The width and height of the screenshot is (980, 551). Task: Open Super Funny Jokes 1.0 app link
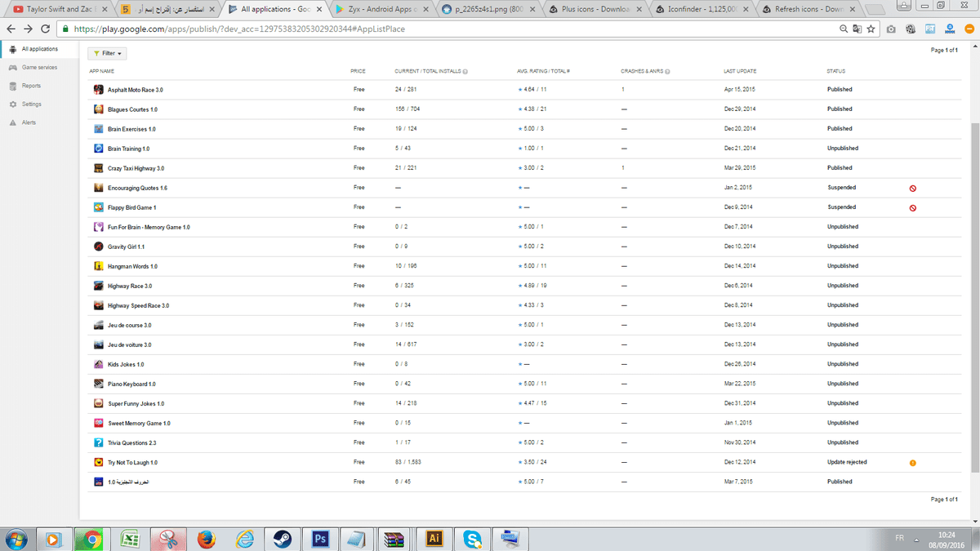click(x=136, y=403)
